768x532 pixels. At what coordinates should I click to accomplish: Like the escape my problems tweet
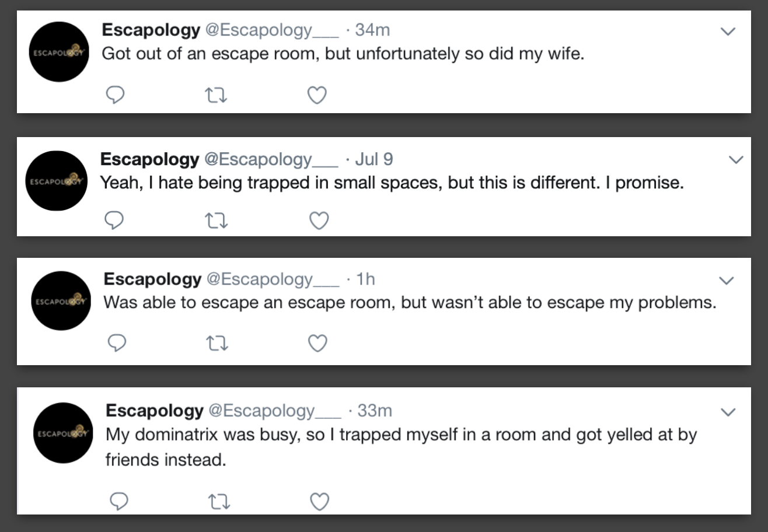point(317,344)
